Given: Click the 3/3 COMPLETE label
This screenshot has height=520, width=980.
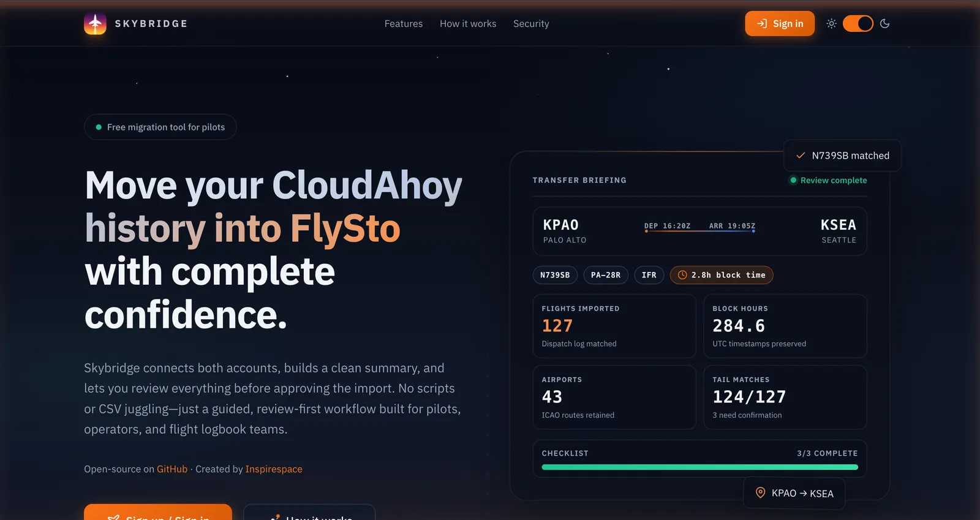Looking at the screenshot, I should (827, 453).
